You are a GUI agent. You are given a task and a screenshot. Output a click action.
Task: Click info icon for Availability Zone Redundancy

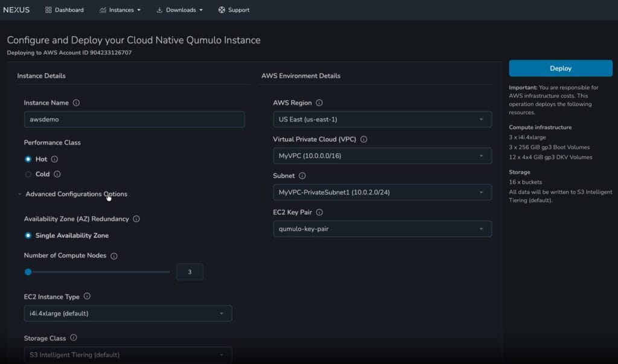(x=136, y=219)
